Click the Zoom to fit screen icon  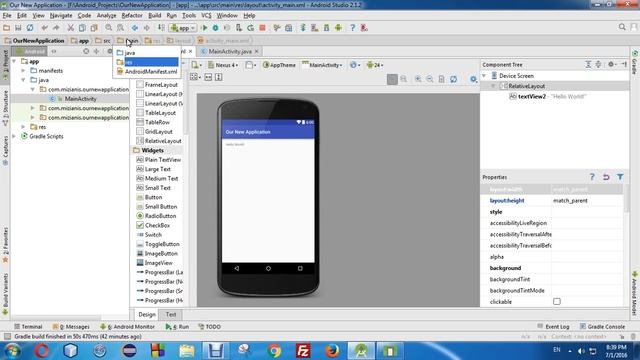pyautogui.click(x=392, y=79)
